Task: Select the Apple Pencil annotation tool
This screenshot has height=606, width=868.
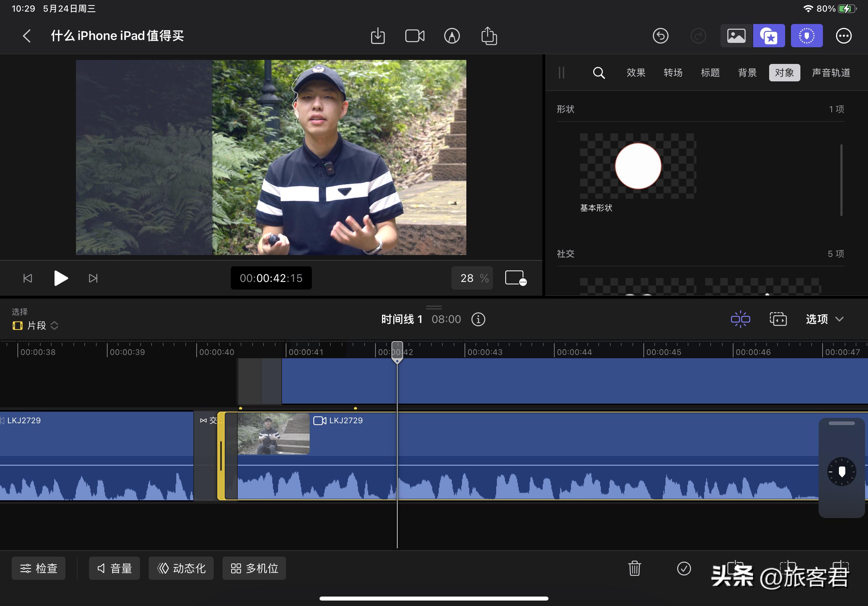Action: 452,36
